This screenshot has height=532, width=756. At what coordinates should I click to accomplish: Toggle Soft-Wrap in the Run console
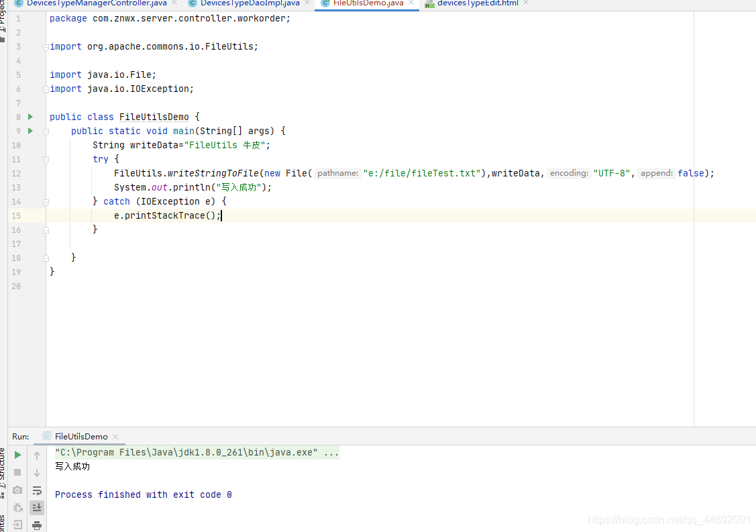37,490
